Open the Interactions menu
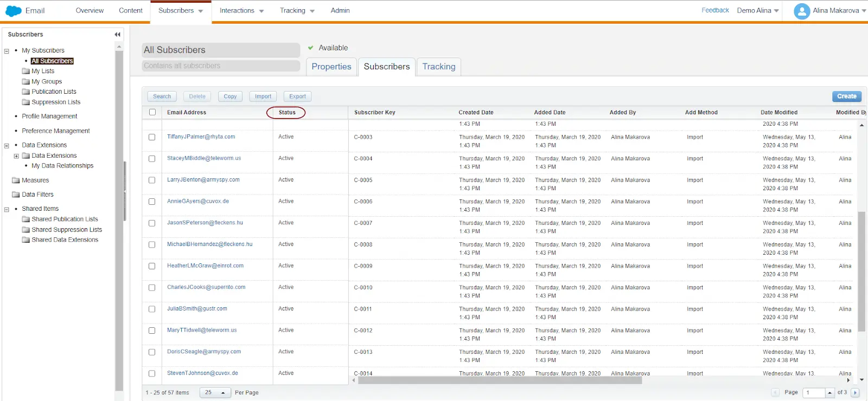868x401 pixels. [x=241, y=11]
